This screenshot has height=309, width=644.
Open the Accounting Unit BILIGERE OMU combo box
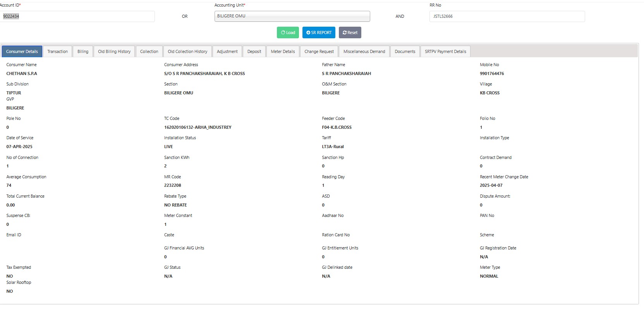click(x=292, y=16)
